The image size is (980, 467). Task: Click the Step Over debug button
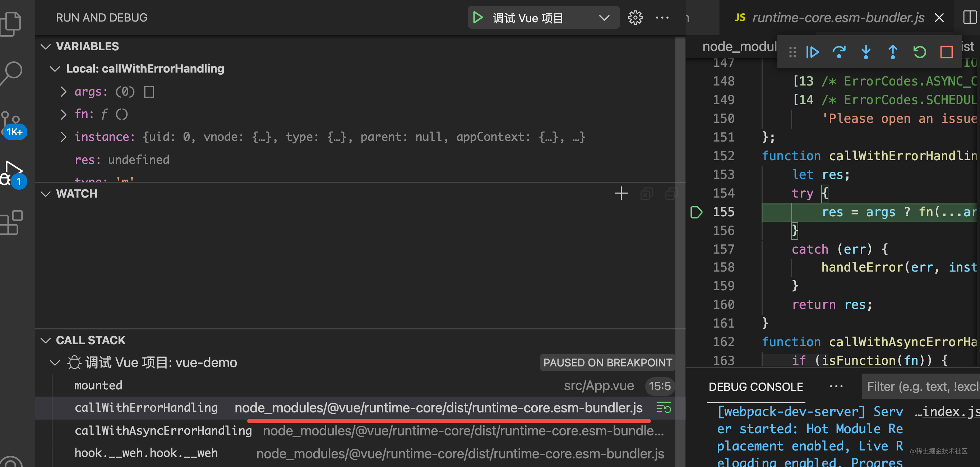(839, 52)
